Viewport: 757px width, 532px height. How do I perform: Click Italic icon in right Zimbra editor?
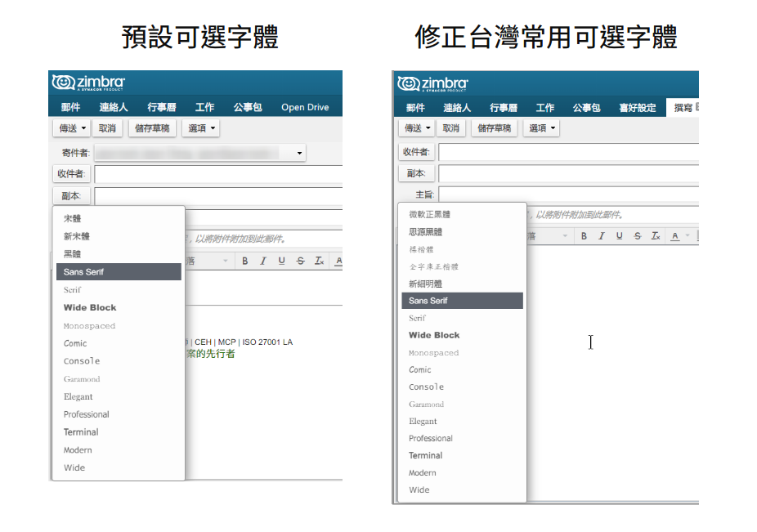click(x=602, y=235)
